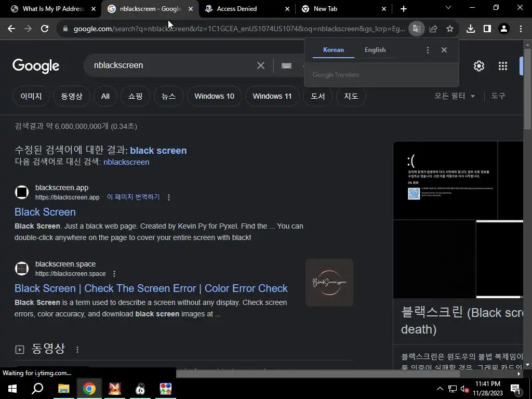This screenshot has width=532, height=399.
Task: Select Korean in translate popup
Action: tap(333, 50)
